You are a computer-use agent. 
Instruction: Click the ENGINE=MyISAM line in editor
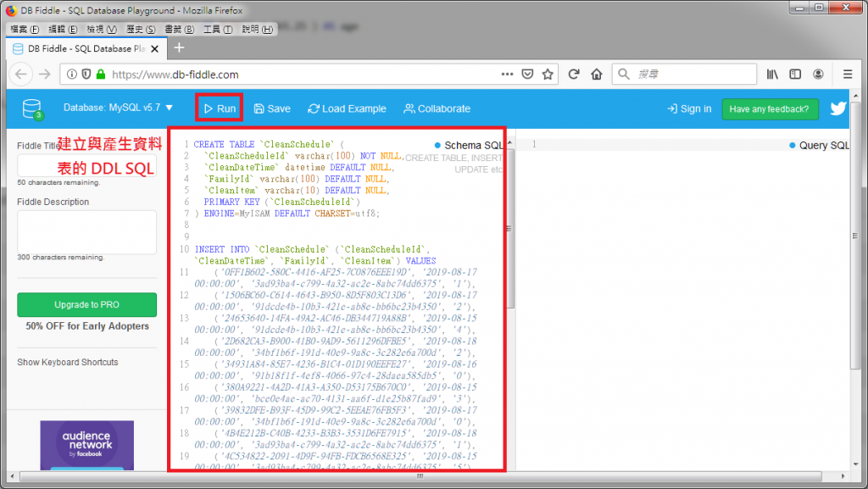click(287, 214)
